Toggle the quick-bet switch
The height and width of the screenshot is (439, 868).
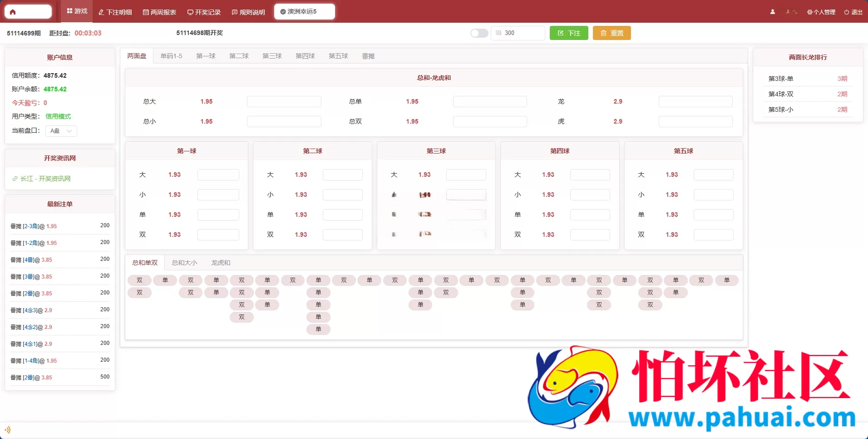point(479,33)
